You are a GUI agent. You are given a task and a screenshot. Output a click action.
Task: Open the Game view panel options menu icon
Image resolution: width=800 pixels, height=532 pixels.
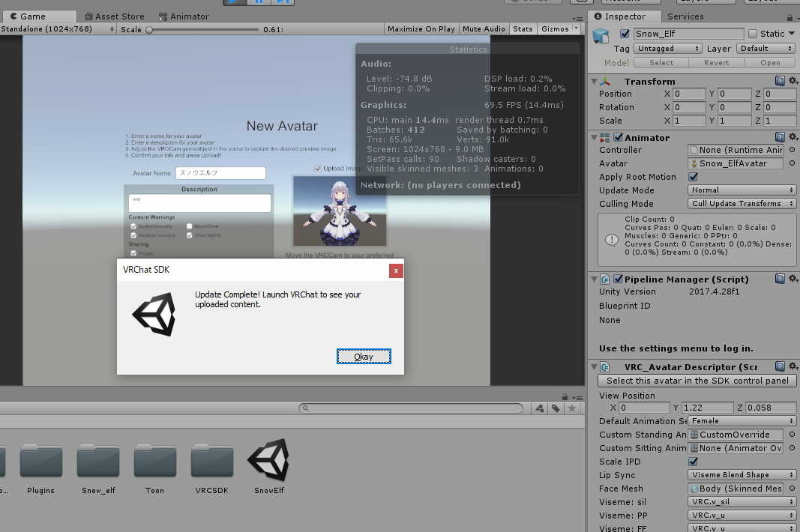(578, 19)
